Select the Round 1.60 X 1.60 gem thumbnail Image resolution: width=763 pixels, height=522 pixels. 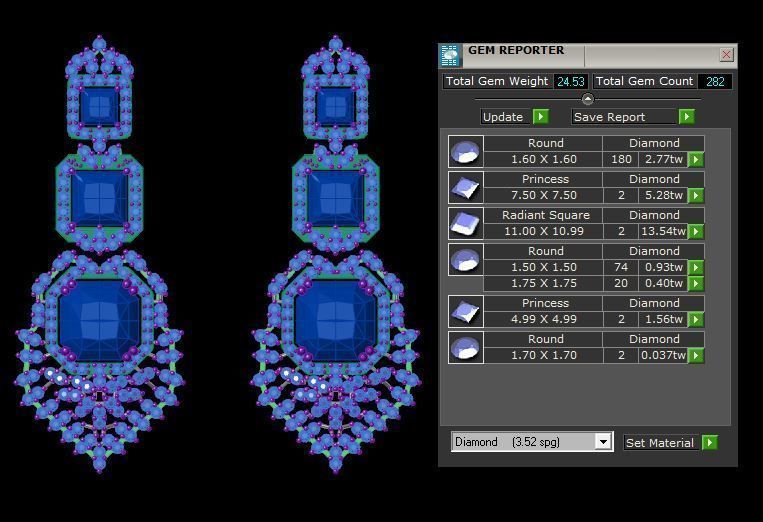[x=466, y=151]
